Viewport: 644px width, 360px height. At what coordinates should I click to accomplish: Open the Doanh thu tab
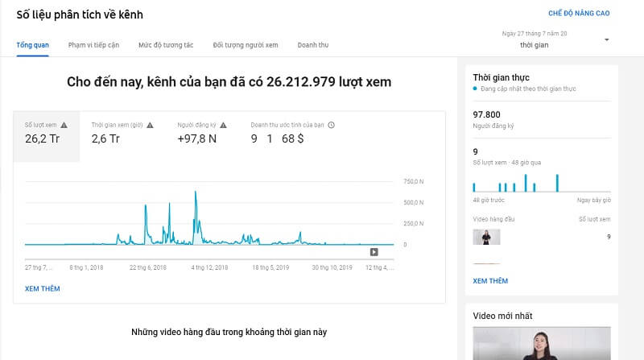coord(313,45)
